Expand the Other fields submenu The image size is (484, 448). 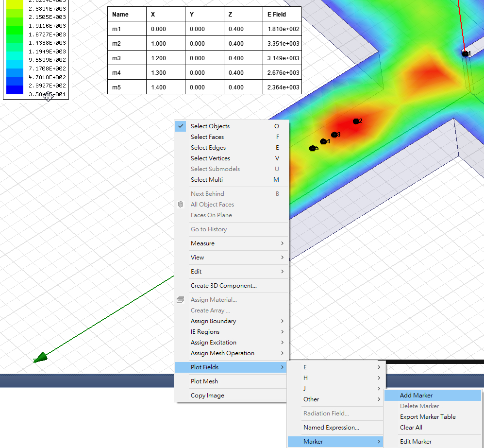pos(336,399)
